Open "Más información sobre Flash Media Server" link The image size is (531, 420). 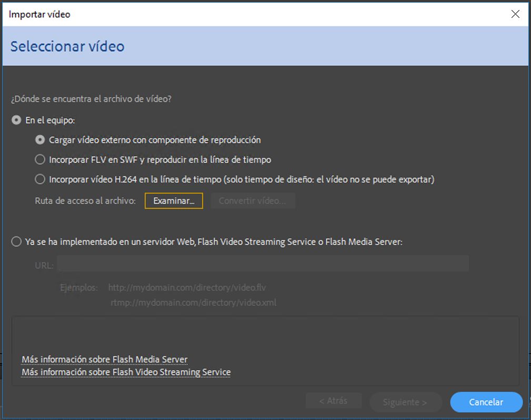coord(104,359)
